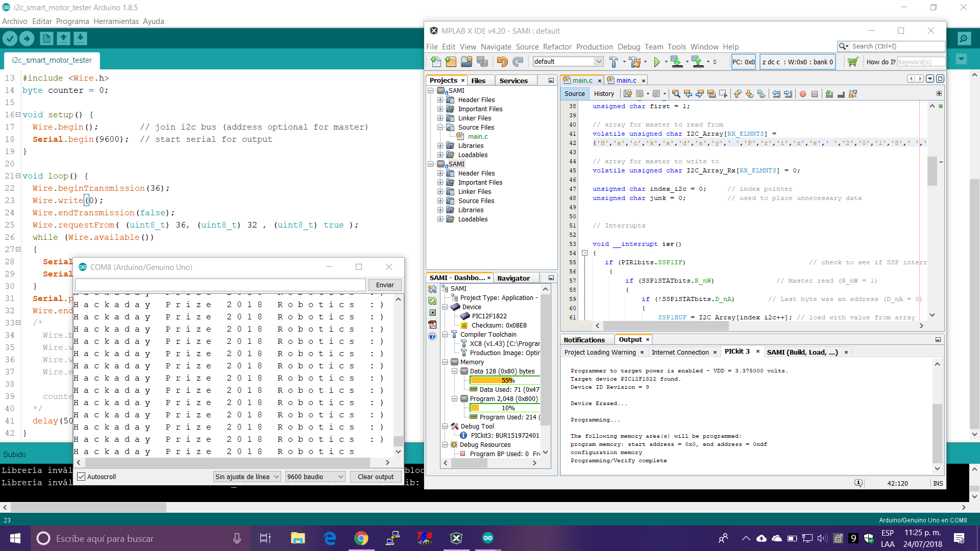Click dashboard Project Properties wrench icon
Viewport: 980px width, 551px height.
(432, 289)
